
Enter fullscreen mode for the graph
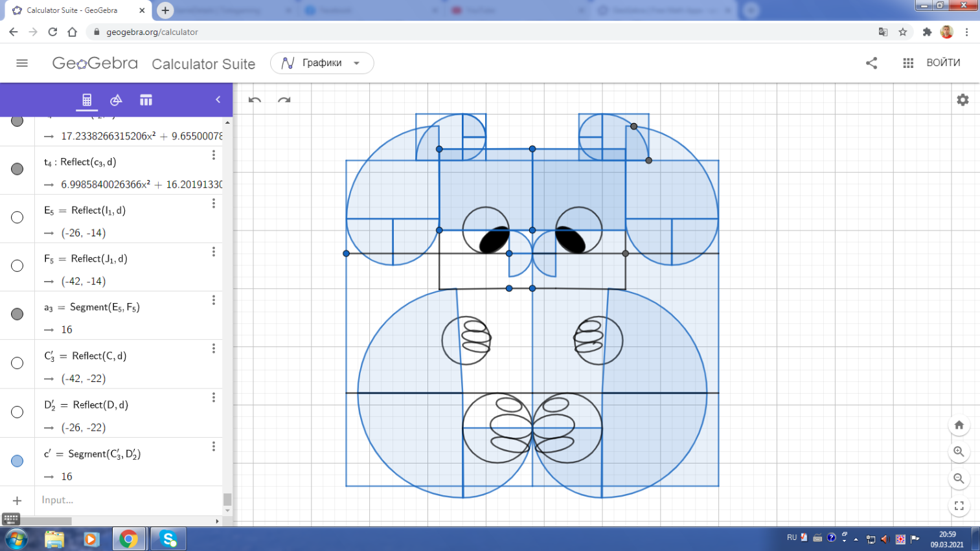pos(959,506)
